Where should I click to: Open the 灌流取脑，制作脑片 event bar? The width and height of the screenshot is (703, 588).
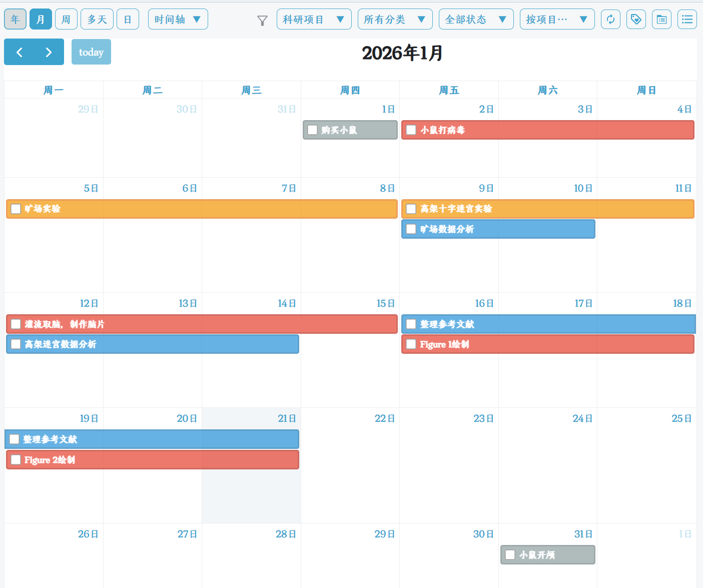tap(202, 324)
